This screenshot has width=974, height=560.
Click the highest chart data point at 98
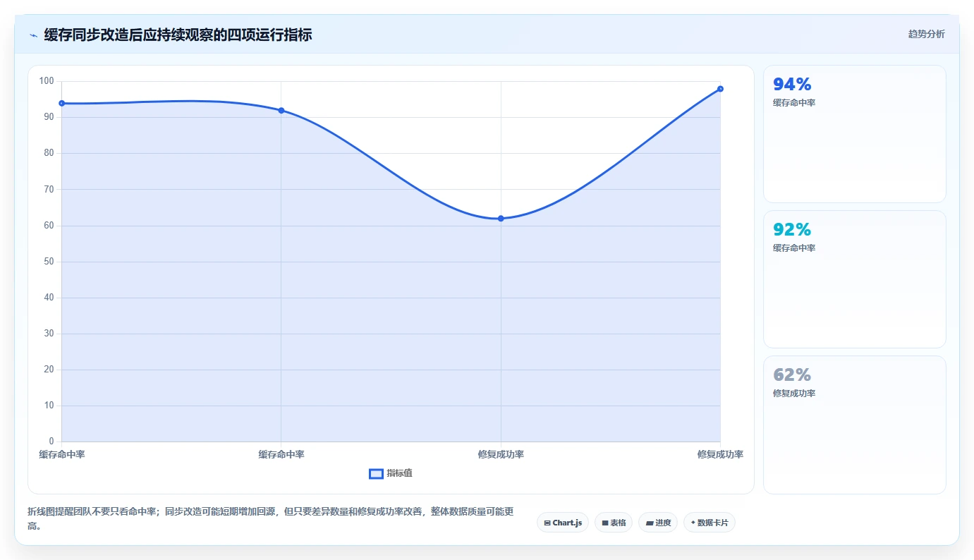pyautogui.click(x=720, y=89)
